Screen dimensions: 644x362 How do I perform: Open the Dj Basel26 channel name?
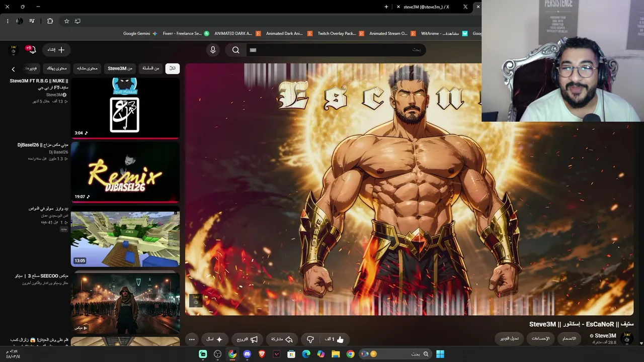click(x=58, y=152)
